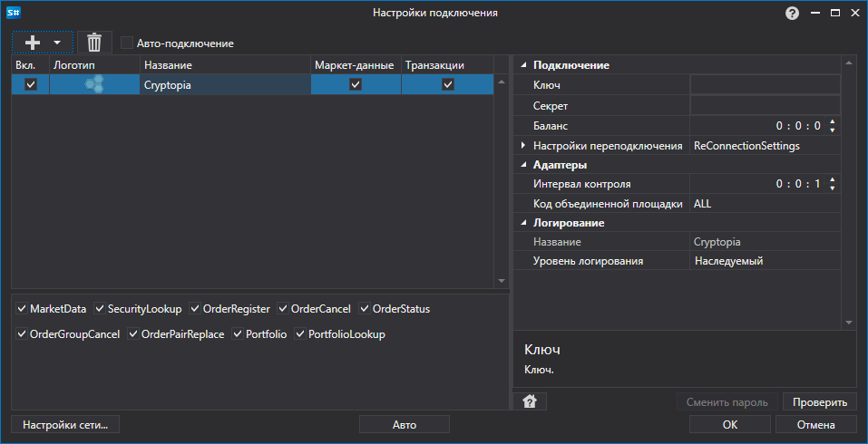This screenshot has height=444, width=868.
Task: Click the Логотип column header
Action: (94, 65)
